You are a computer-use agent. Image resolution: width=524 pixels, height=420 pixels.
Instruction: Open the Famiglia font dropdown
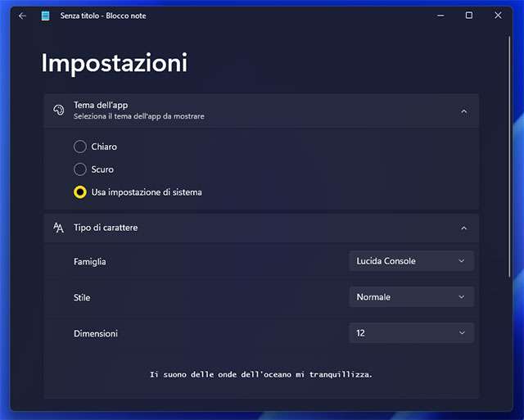(410, 261)
